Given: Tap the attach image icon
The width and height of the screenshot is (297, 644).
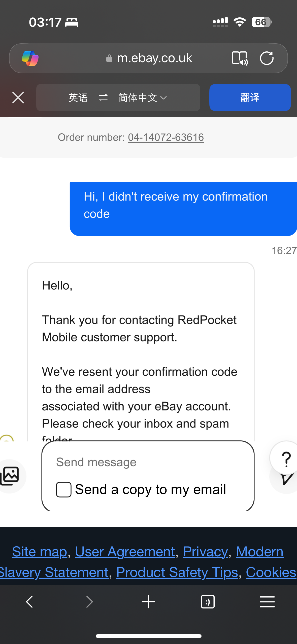Looking at the screenshot, I should coord(10,476).
